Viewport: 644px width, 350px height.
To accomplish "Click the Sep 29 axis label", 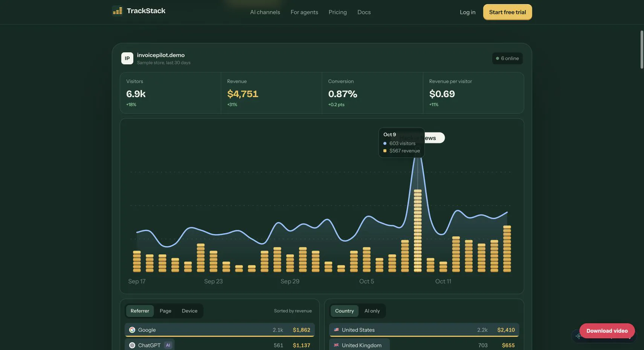I will coord(290,281).
